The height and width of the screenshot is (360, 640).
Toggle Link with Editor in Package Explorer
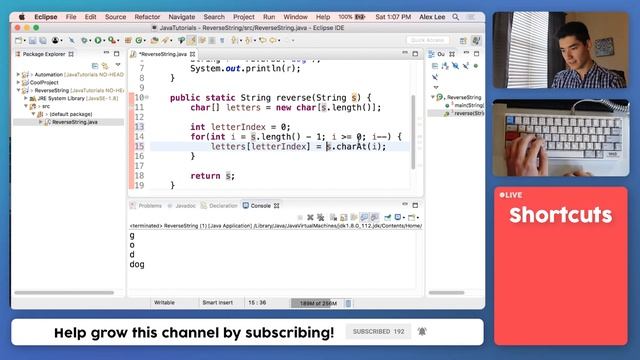tap(105, 65)
